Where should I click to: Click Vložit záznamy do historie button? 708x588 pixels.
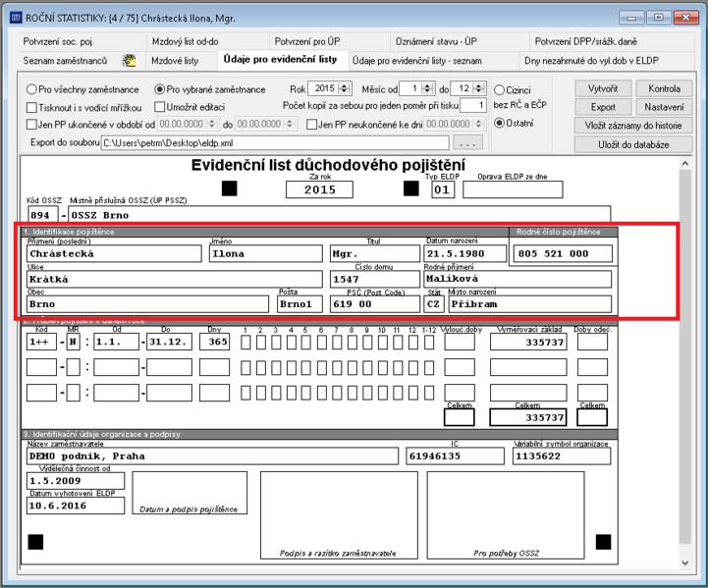[633, 126]
